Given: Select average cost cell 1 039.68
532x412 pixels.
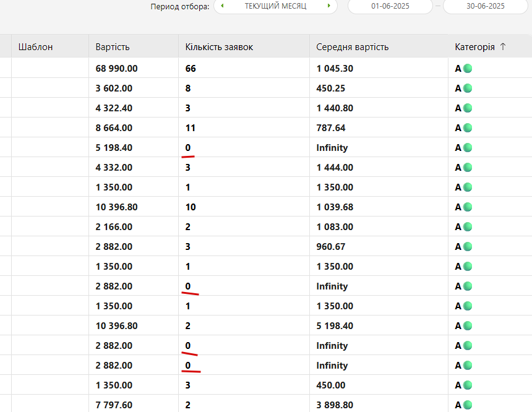Looking at the screenshot, I should [x=335, y=207].
